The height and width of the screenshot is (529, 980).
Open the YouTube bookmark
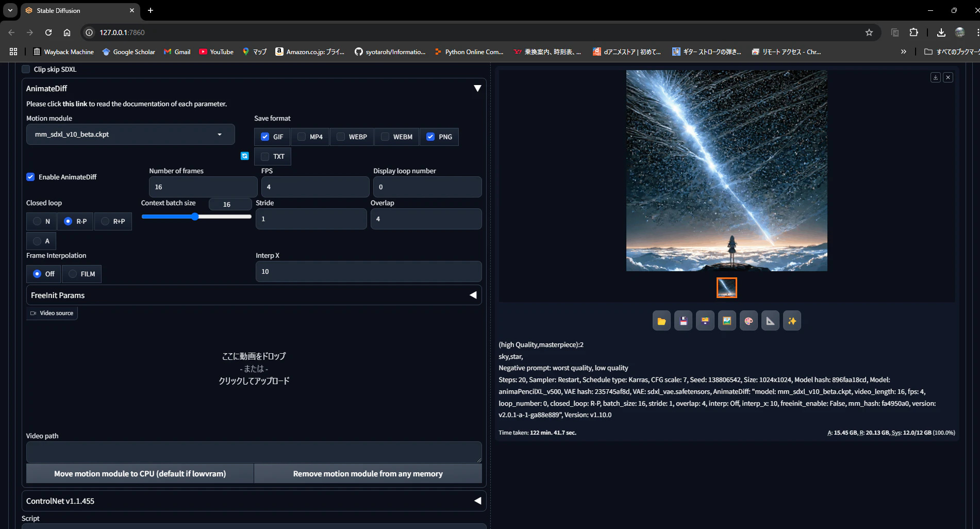coord(217,52)
